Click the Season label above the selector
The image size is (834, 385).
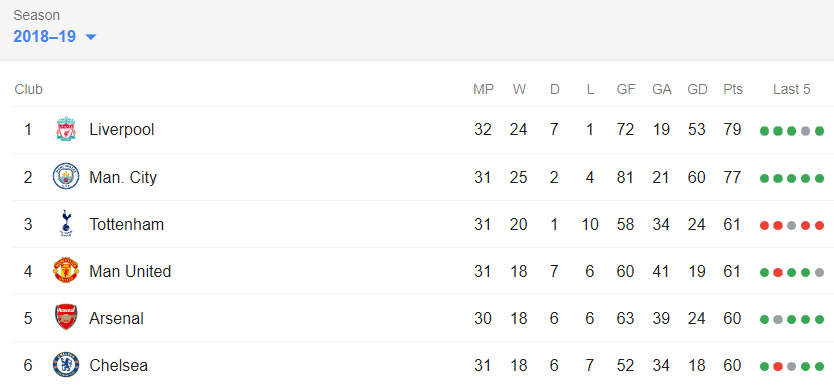pyautogui.click(x=37, y=15)
